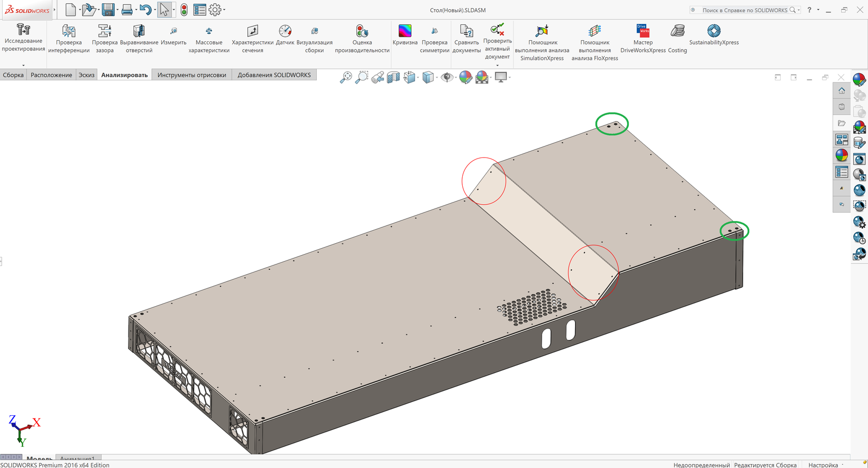This screenshot has width=868, height=468.
Task: Click in SOLIDWORKS help search field
Action: click(745, 10)
